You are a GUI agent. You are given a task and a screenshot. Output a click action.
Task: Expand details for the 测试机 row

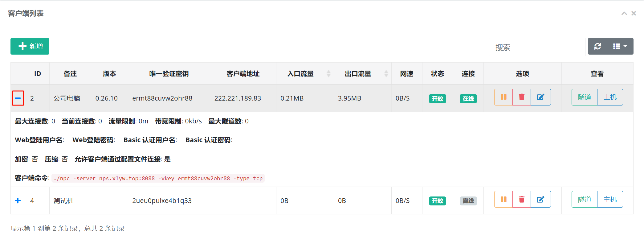[x=18, y=200]
